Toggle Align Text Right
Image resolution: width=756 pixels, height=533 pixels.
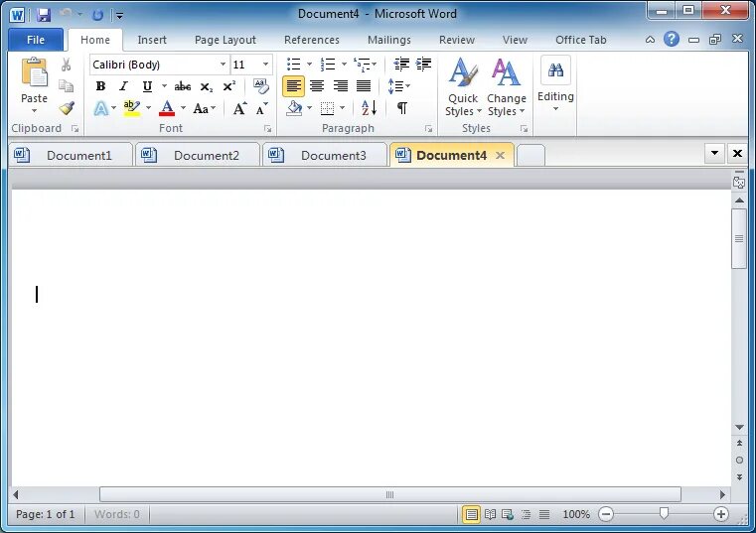pos(341,86)
